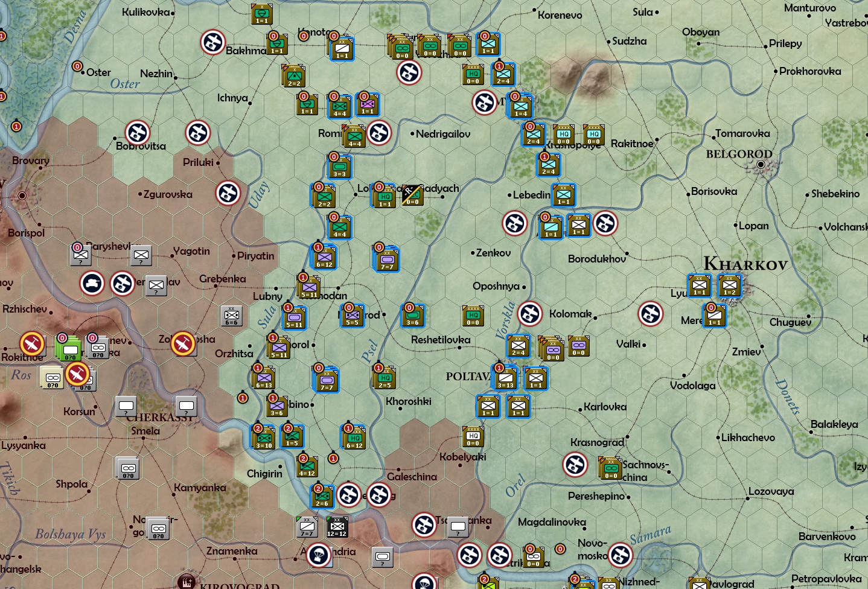The width and height of the screenshot is (868, 589).
Task: Click the air recon marker beside Romny
Action: (379, 133)
